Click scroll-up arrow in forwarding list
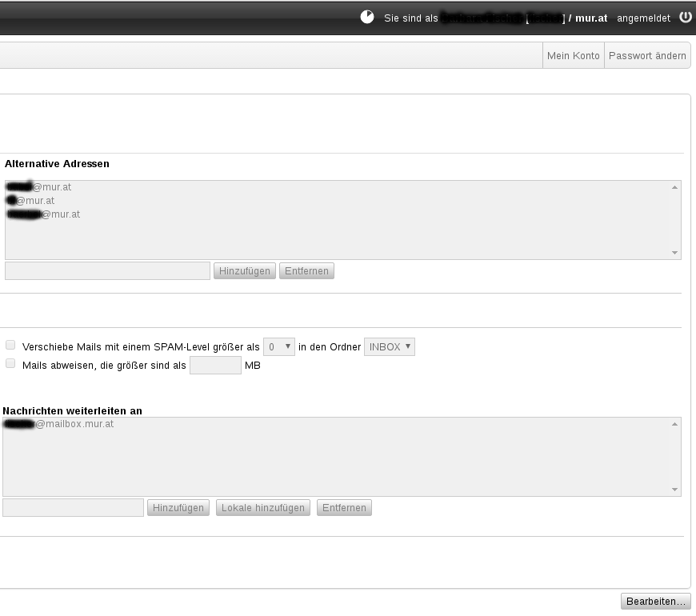The height and width of the screenshot is (616, 696). coord(675,424)
